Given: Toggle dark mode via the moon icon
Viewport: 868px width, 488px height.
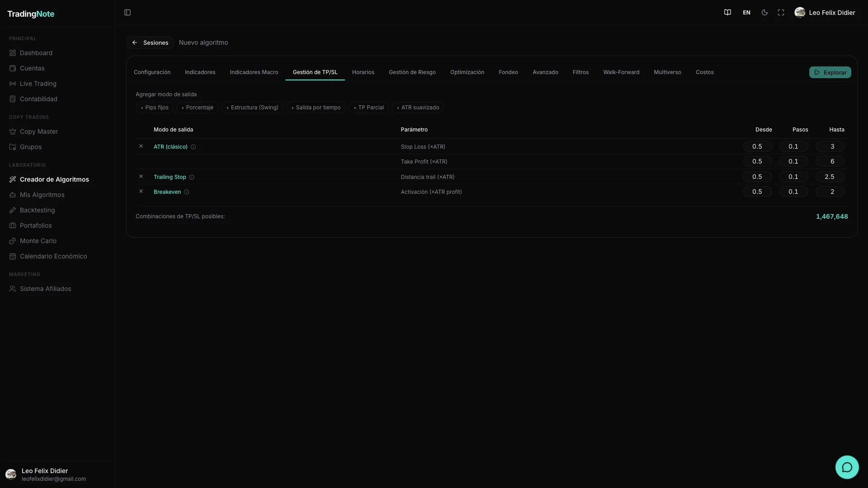Looking at the screenshot, I should 764,13.
